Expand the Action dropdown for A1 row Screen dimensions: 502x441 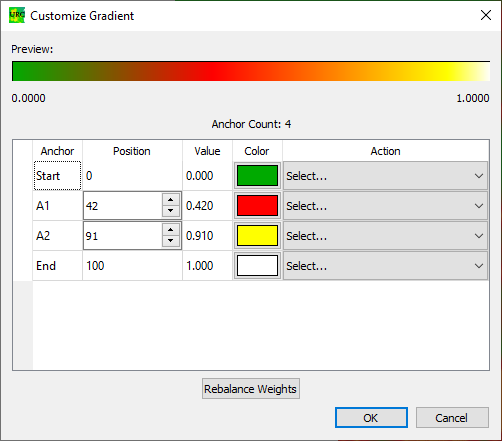click(385, 206)
